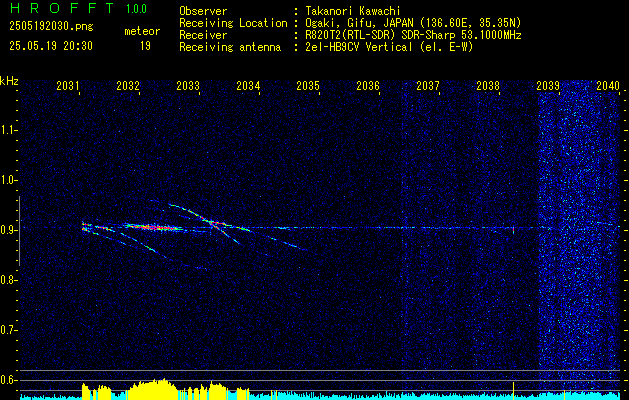Click the 2038 time marker
This screenshot has height=400, width=629.
point(488,86)
